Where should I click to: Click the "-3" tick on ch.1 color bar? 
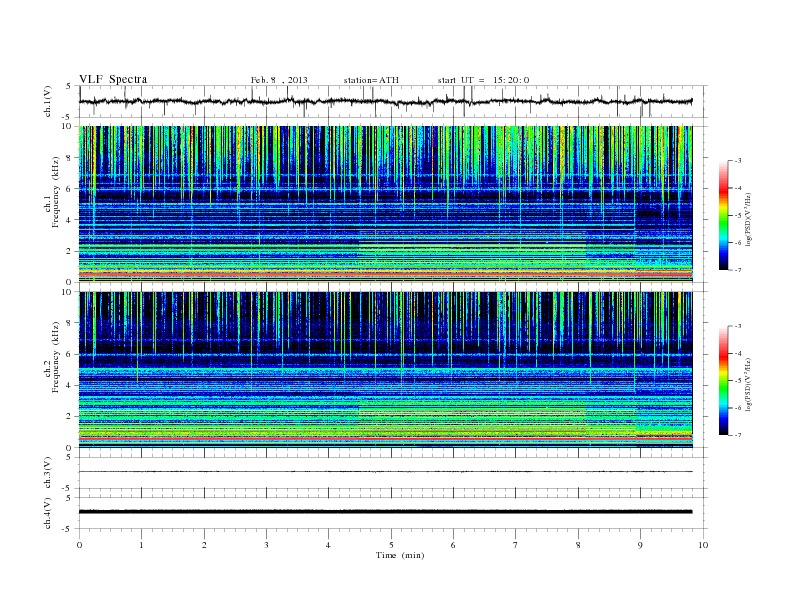[x=738, y=161]
